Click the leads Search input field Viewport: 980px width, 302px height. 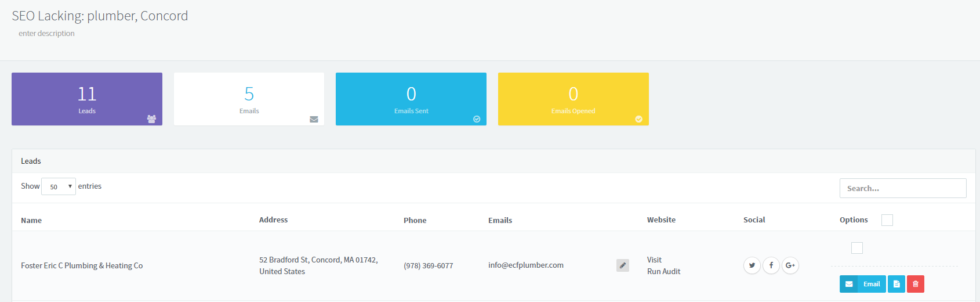coord(902,188)
